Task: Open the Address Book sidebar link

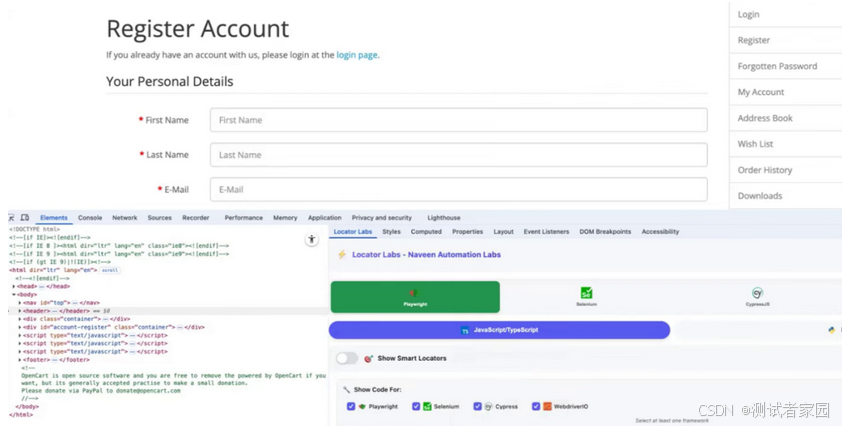Action: (x=765, y=118)
